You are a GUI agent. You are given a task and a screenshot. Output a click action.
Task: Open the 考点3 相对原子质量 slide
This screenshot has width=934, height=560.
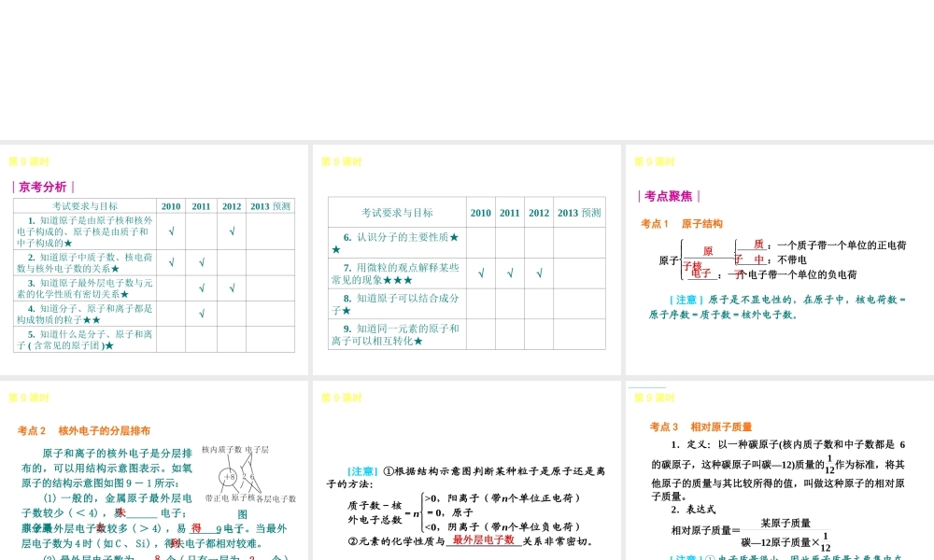tap(780, 470)
